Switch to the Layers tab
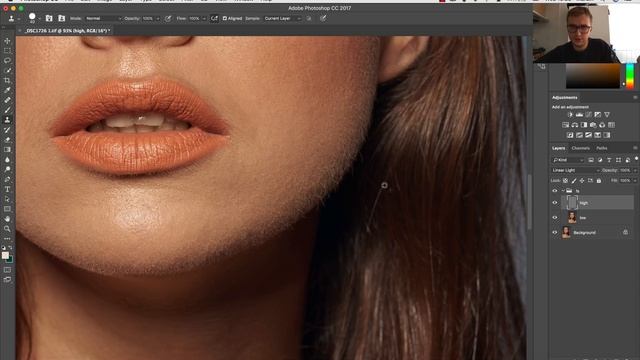 (558, 148)
